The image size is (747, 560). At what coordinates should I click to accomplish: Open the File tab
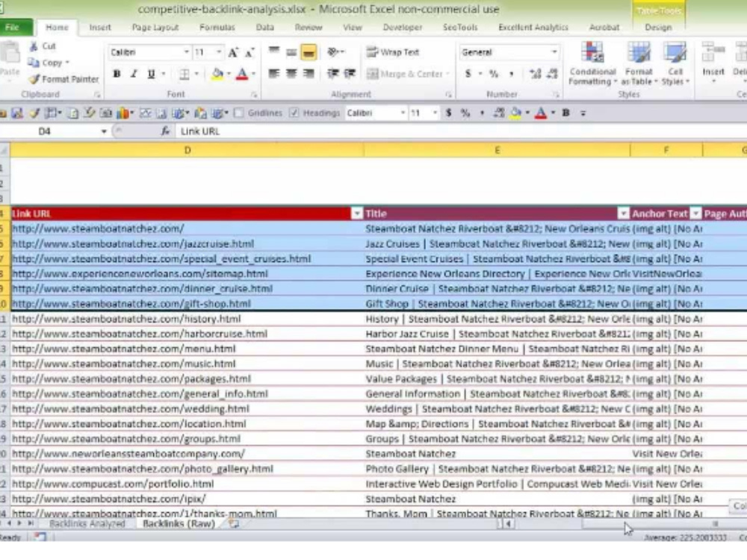point(13,27)
